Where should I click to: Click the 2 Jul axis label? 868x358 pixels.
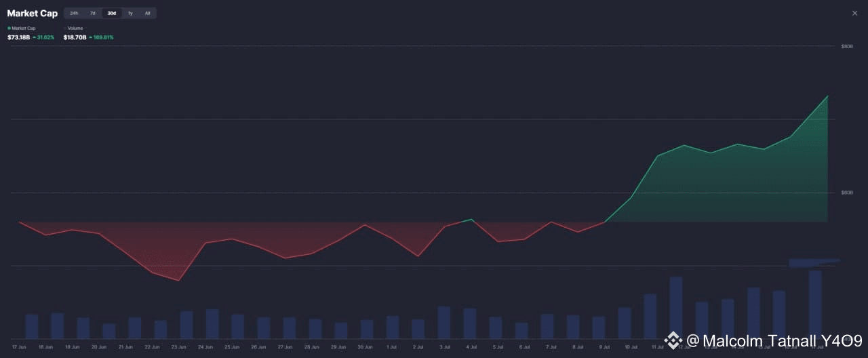[x=418, y=346]
